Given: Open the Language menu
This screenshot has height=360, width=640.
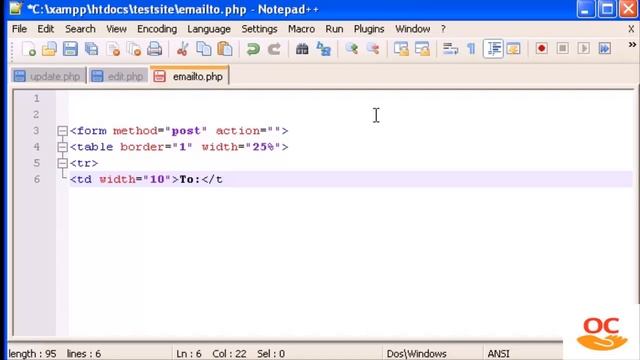Looking at the screenshot, I should (x=209, y=29).
